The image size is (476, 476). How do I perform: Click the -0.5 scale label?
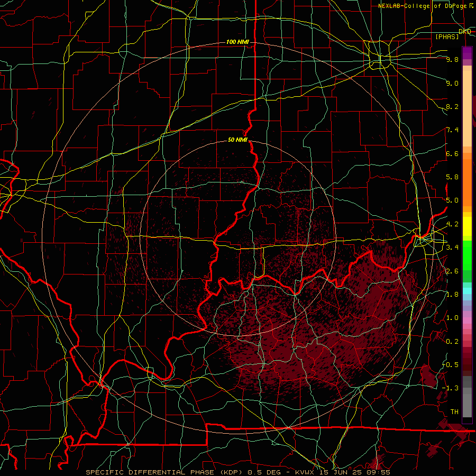click(x=450, y=365)
